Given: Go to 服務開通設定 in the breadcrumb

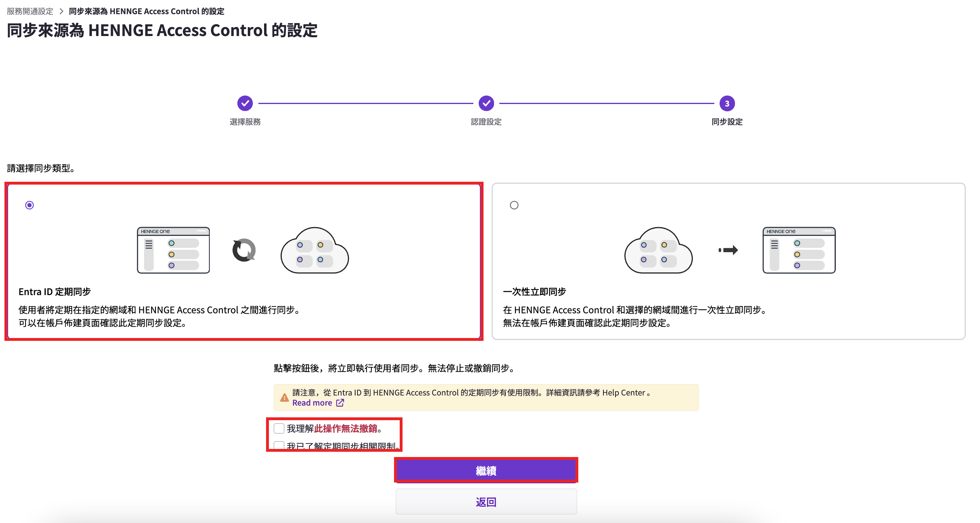Looking at the screenshot, I should click(30, 11).
